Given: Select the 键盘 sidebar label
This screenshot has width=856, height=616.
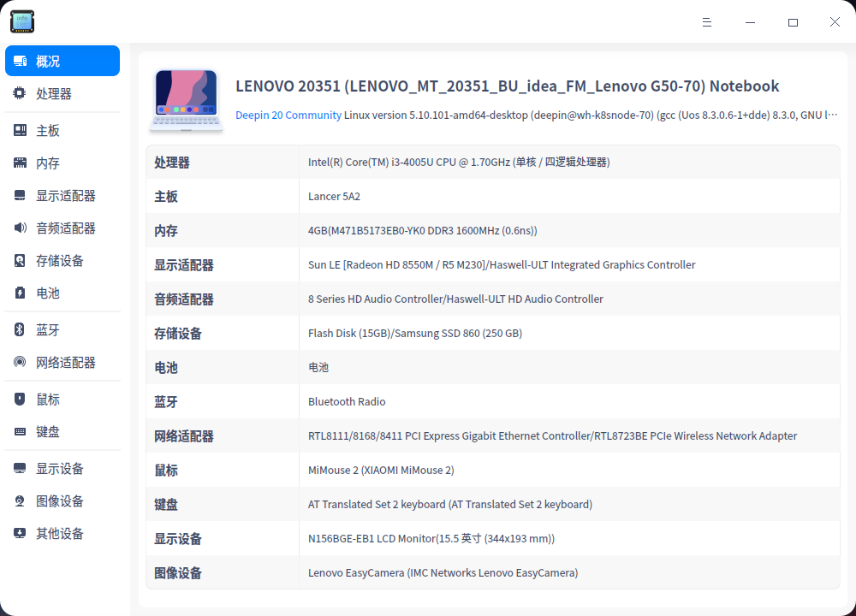Looking at the screenshot, I should (x=48, y=431).
